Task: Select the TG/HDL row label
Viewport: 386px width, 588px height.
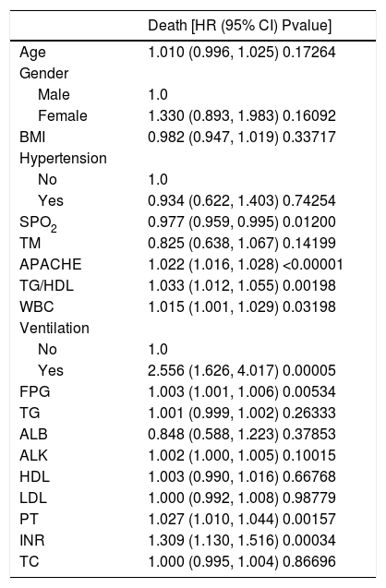Action: (x=46, y=286)
